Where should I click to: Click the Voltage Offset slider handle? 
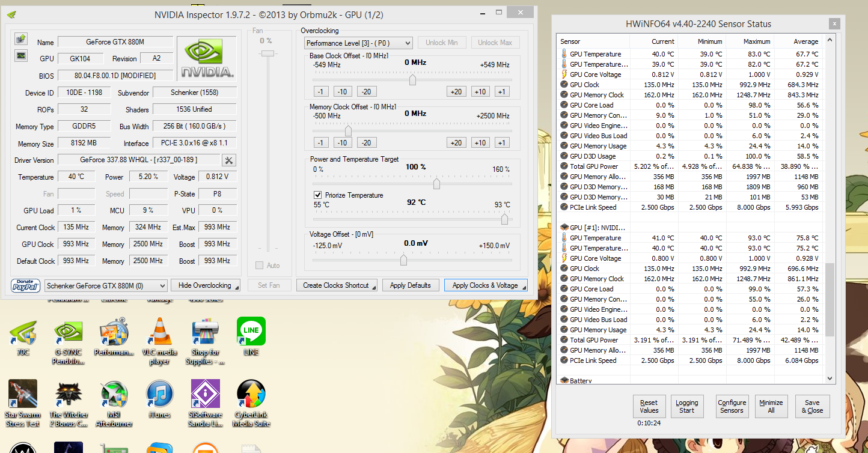pyautogui.click(x=403, y=260)
